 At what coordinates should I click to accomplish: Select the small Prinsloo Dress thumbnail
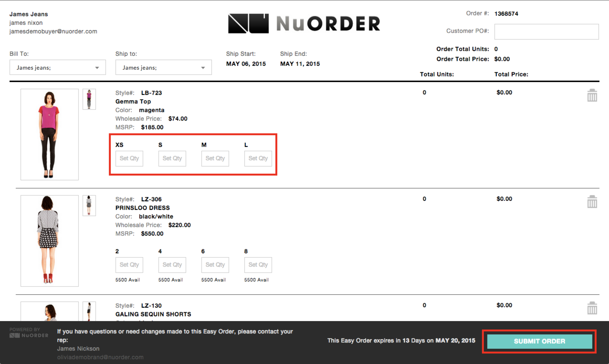[x=89, y=206]
